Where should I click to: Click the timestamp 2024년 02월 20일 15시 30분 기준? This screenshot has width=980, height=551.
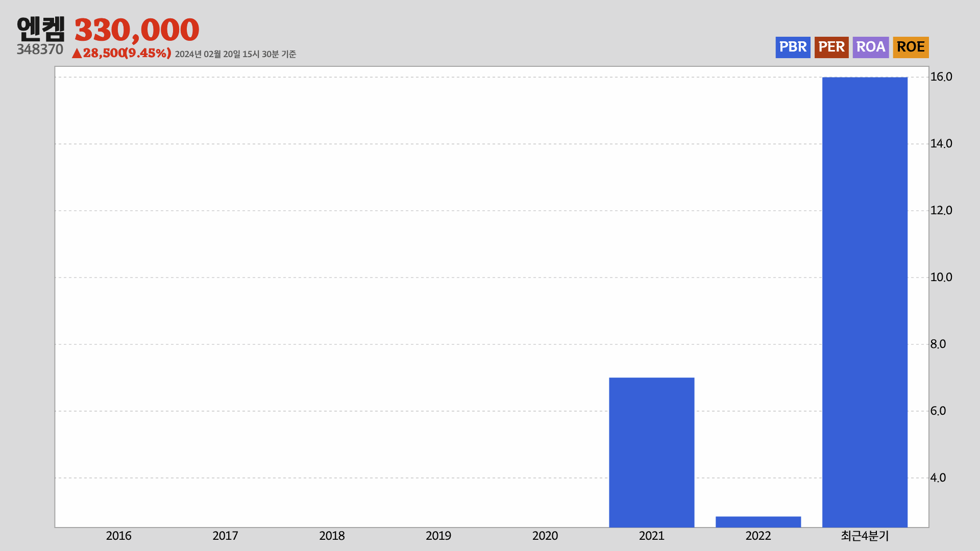pyautogui.click(x=235, y=54)
